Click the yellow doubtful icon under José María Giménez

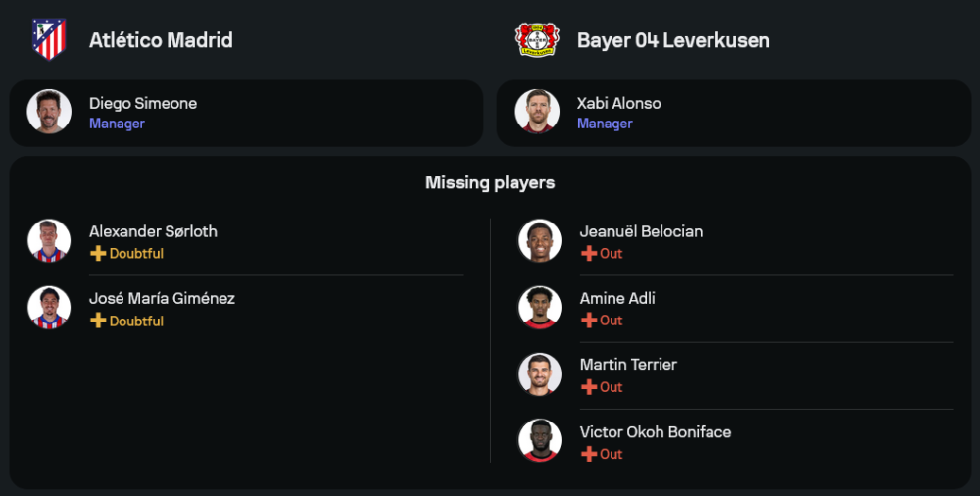(98, 322)
